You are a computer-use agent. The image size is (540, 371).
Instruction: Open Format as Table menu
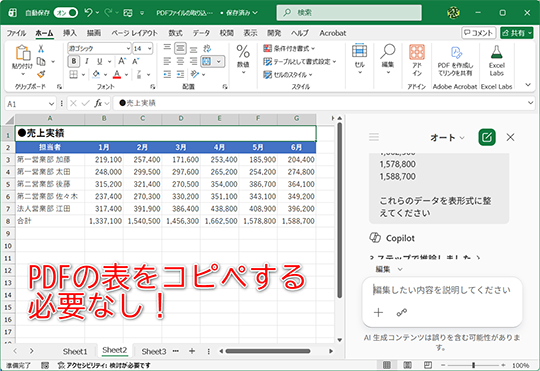[x=300, y=62]
